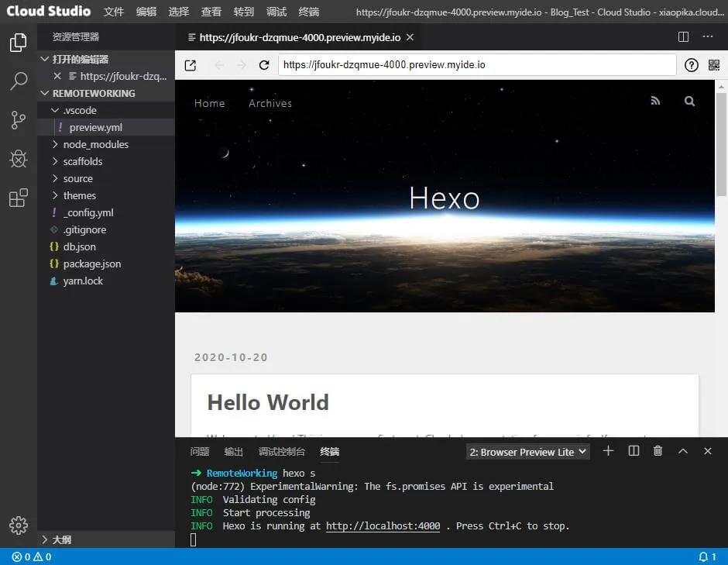Switch to the 问题 panel tab
The image size is (728, 565).
[x=200, y=452]
